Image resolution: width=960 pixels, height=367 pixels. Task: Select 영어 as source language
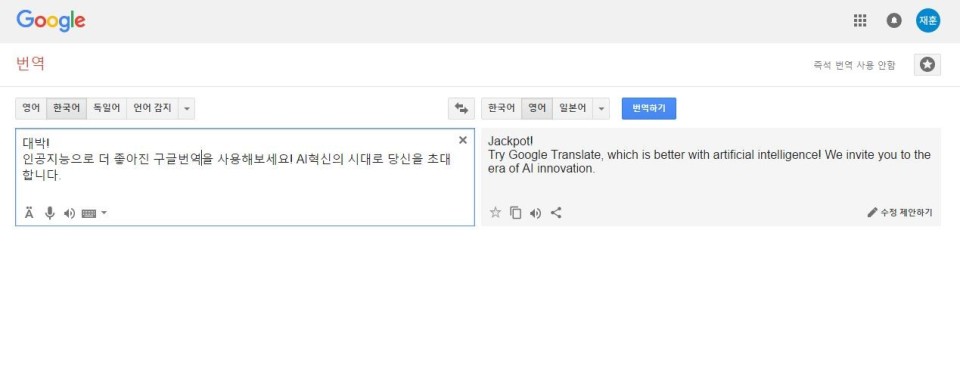31,108
